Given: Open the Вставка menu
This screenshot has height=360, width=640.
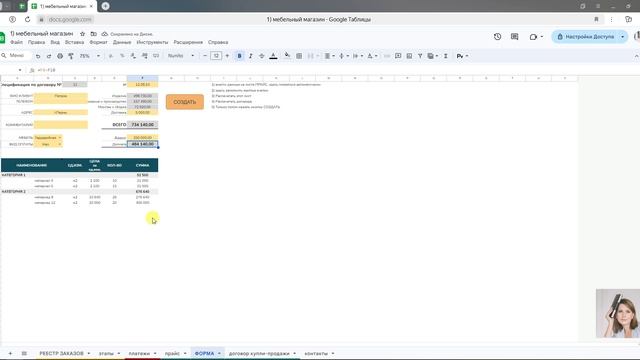Looking at the screenshot, I should click(74, 42).
